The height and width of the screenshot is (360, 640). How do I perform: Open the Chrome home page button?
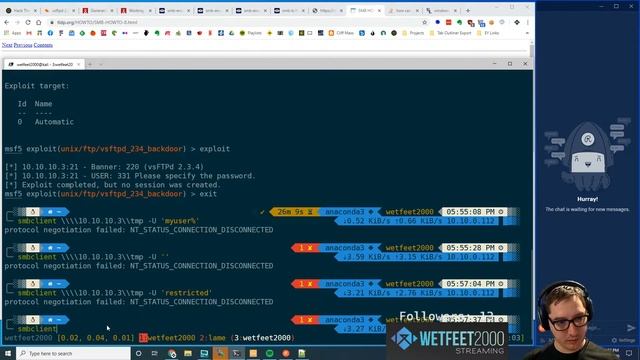[38, 22]
